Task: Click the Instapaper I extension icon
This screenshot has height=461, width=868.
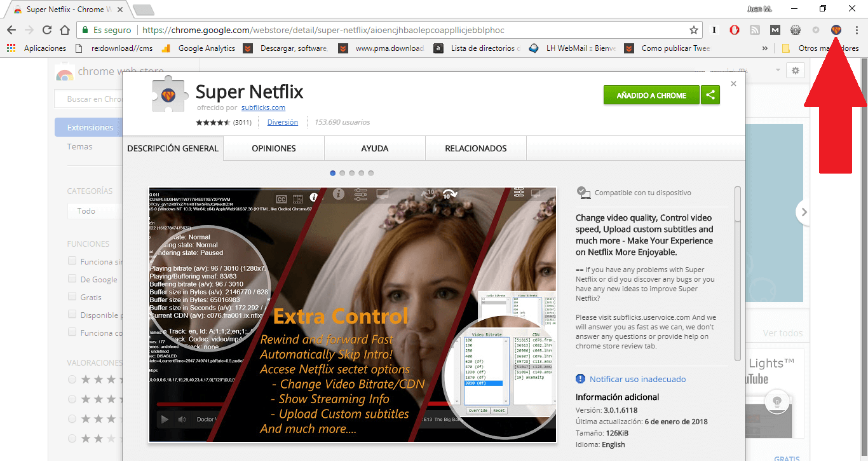Action: [x=714, y=30]
